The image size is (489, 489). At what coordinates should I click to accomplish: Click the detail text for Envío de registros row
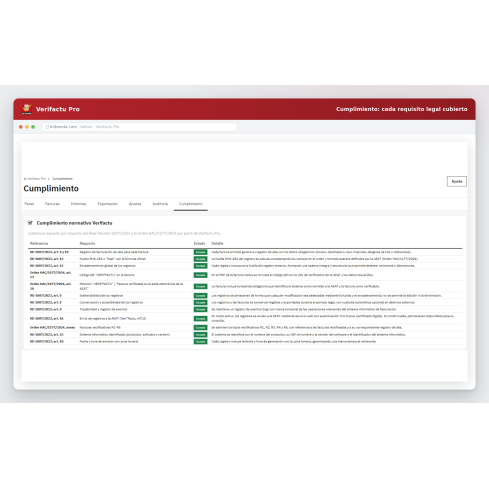coord(332,318)
